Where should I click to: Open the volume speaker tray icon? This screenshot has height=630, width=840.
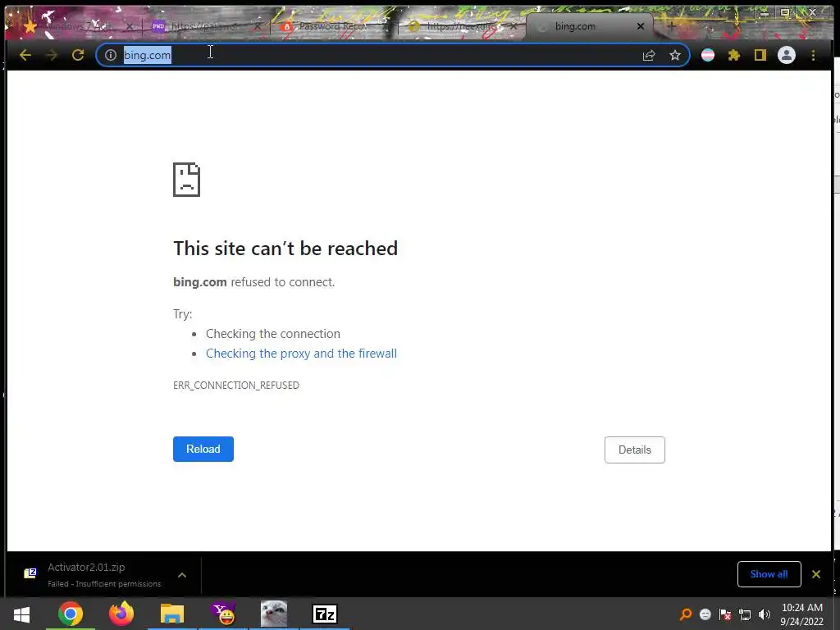pyautogui.click(x=765, y=614)
